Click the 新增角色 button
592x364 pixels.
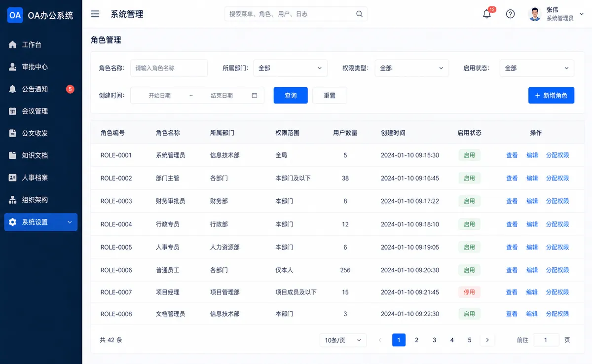click(552, 96)
